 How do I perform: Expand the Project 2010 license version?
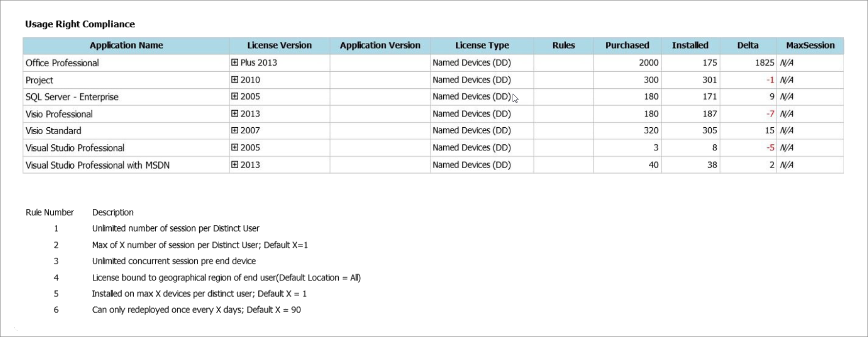click(x=235, y=79)
